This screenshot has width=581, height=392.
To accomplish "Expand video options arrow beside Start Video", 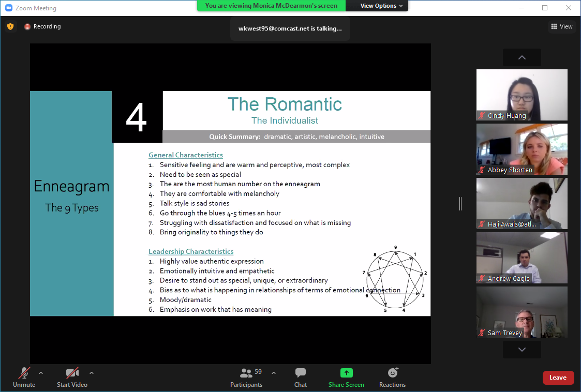I will pos(92,372).
